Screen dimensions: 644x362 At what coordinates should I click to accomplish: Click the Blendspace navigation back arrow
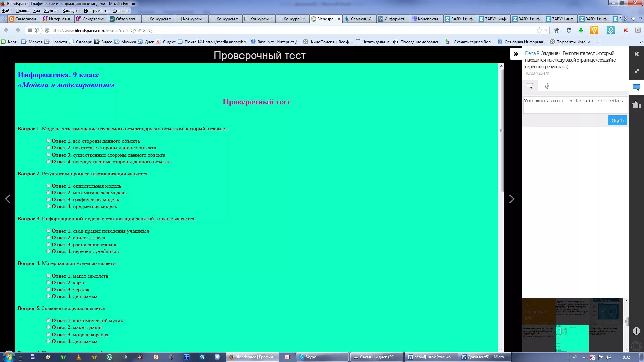point(7,199)
